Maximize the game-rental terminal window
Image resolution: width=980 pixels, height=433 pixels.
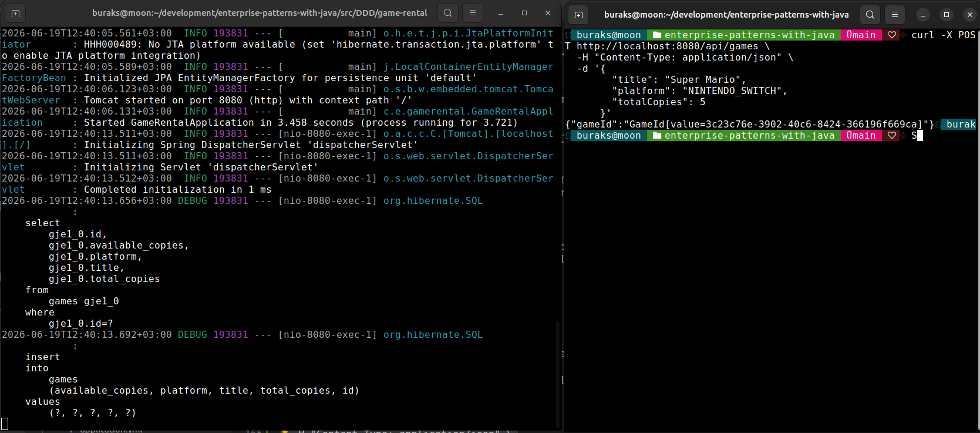[524, 13]
